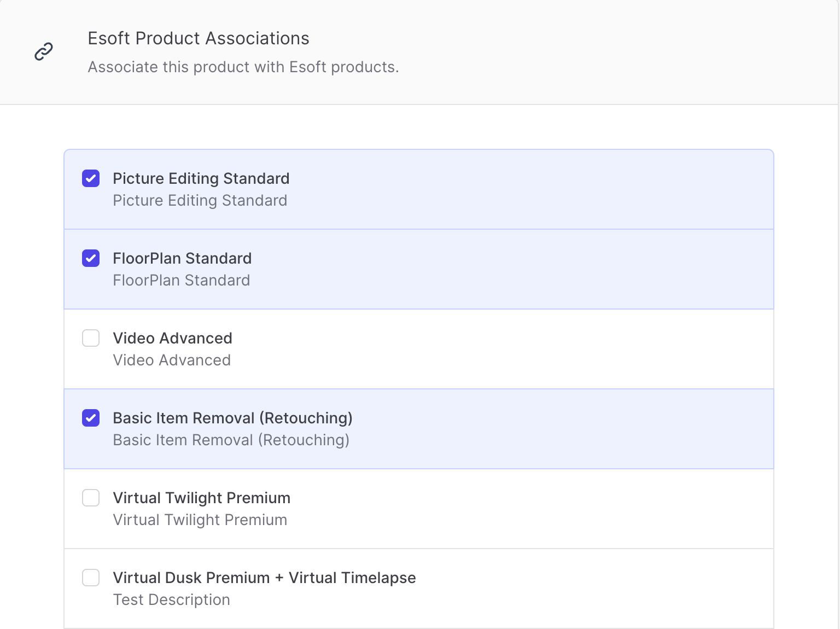Click the gray FloorPlan Standard description text
This screenshot has width=840, height=629.
181,280
